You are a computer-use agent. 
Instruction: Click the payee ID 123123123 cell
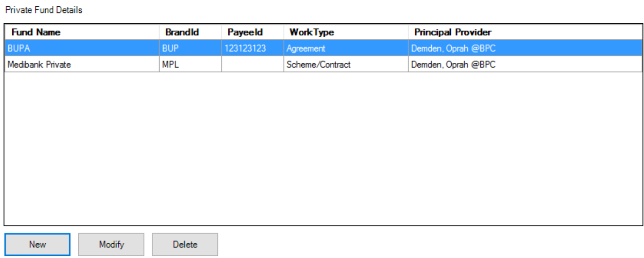pyautogui.click(x=253, y=48)
